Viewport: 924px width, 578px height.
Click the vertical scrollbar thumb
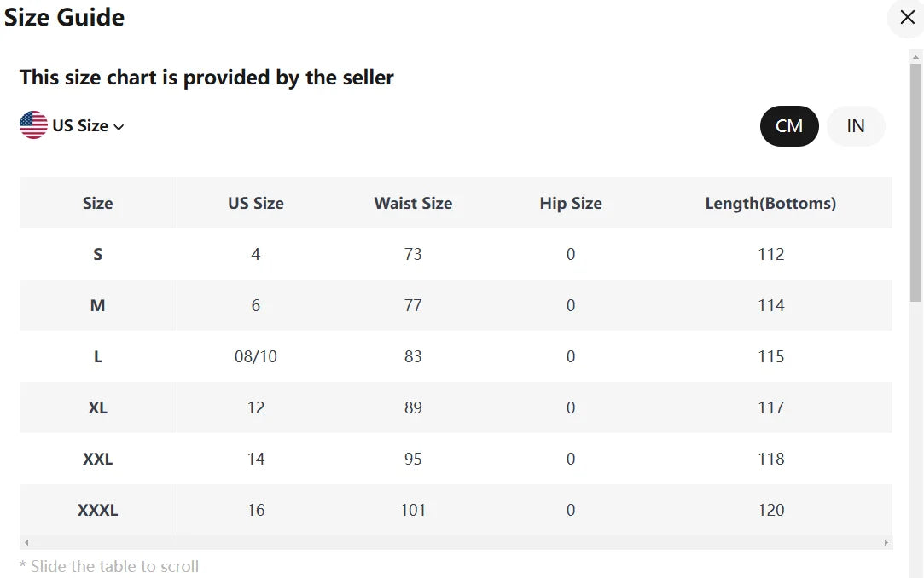(915, 182)
